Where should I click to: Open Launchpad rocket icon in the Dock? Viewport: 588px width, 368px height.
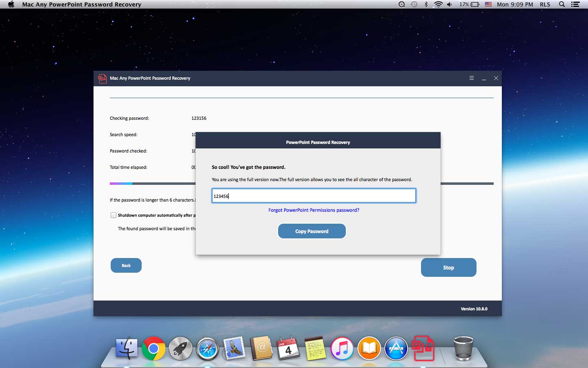coord(180,350)
